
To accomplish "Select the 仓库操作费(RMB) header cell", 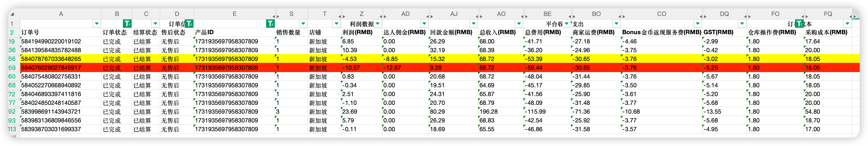I will 775,32.
